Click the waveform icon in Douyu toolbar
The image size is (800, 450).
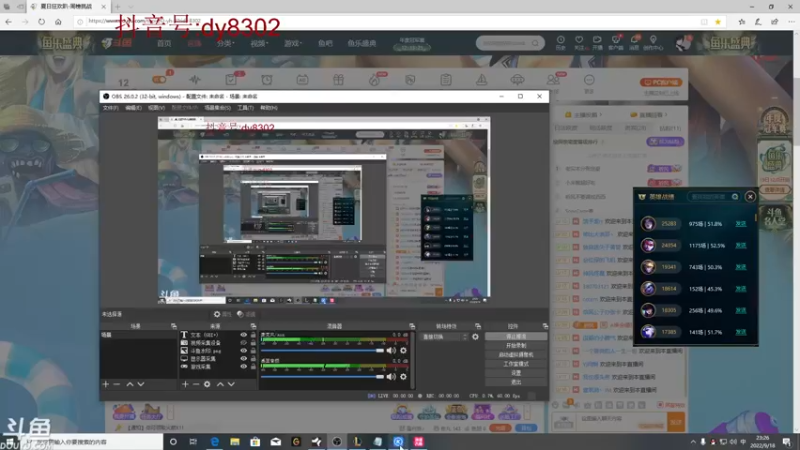click(195, 80)
